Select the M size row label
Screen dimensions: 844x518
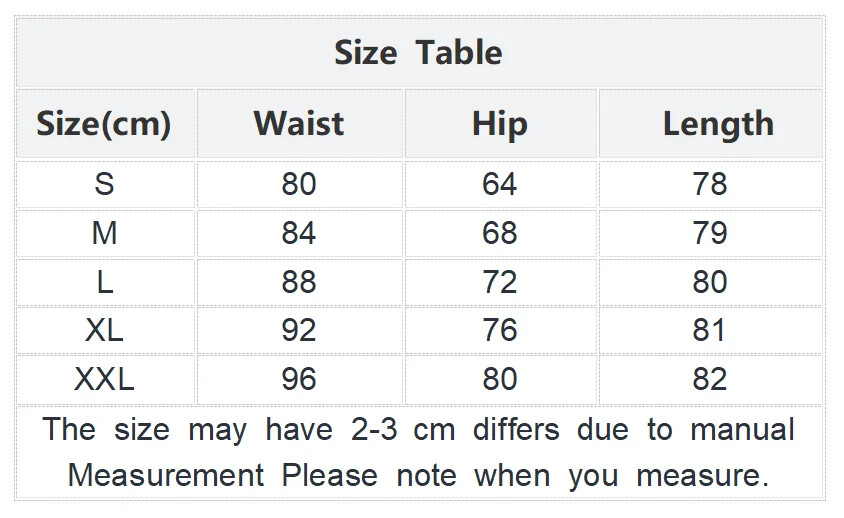pyautogui.click(x=104, y=233)
